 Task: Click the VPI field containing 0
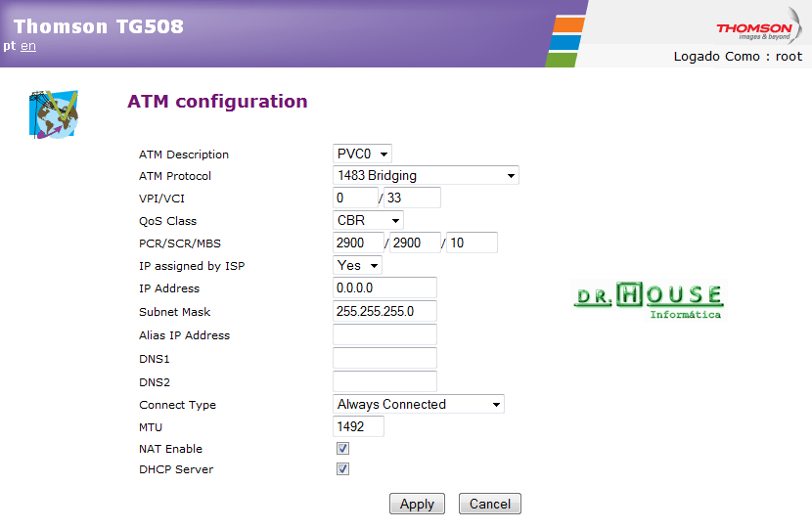pos(355,198)
